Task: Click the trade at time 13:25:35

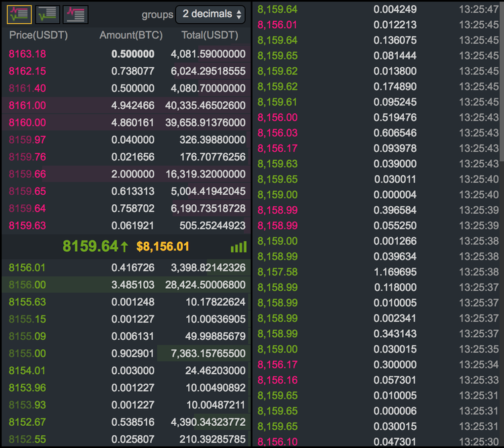Action: pyautogui.click(x=378, y=349)
